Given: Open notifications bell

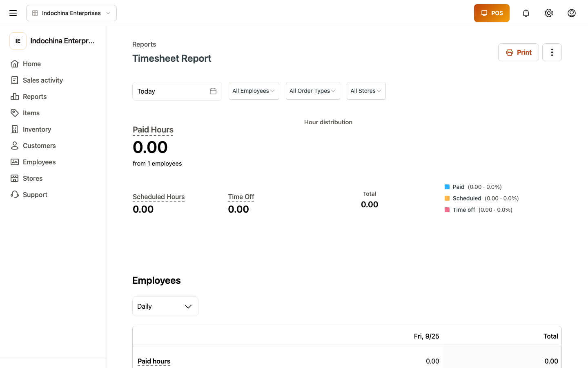Looking at the screenshot, I should click(526, 13).
